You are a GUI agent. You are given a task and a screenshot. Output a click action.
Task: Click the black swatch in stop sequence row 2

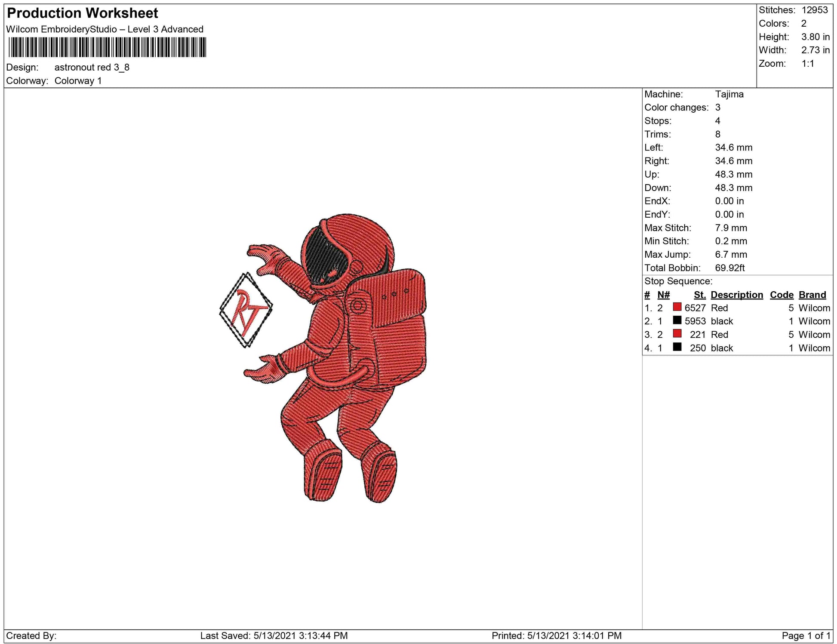[677, 320]
